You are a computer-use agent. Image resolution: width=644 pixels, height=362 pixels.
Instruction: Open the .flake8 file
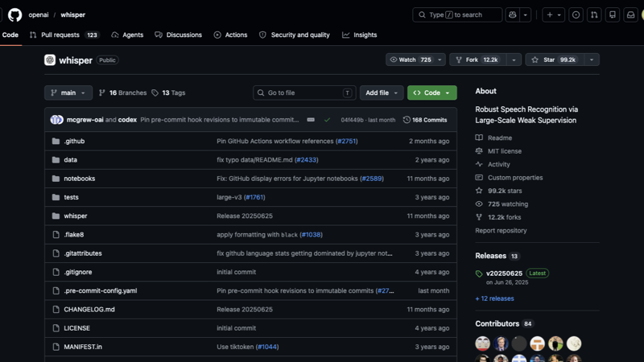tap(73, 235)
